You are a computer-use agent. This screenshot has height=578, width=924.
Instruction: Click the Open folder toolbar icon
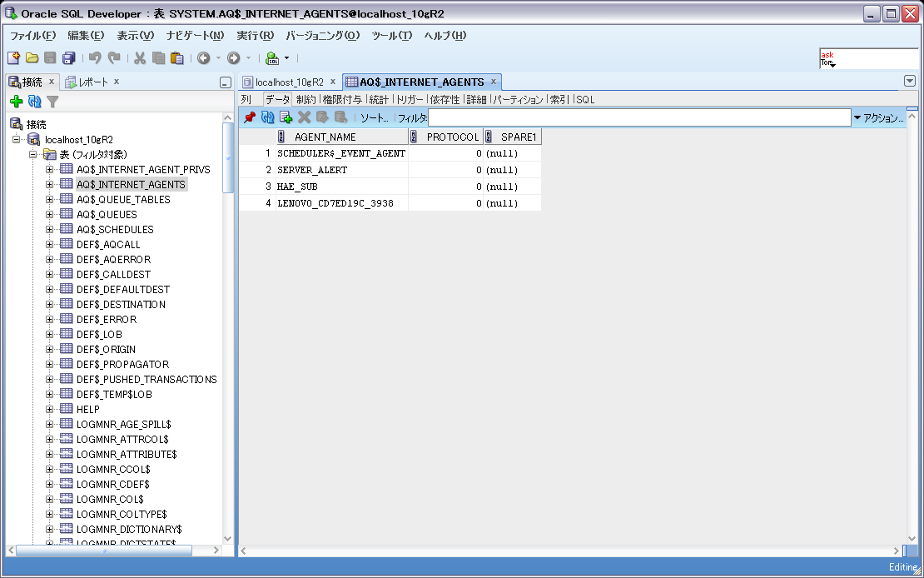32,57
